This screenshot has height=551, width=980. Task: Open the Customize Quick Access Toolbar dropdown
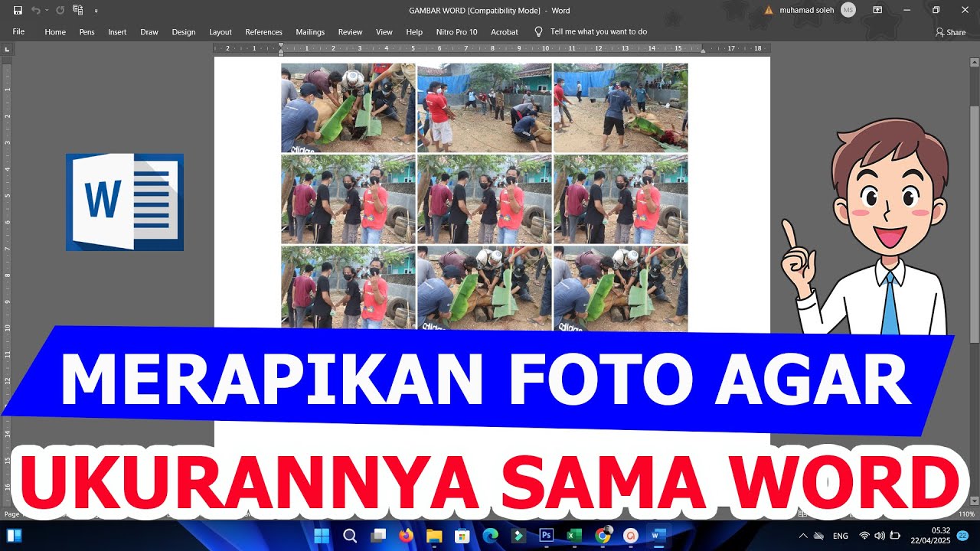96,11
